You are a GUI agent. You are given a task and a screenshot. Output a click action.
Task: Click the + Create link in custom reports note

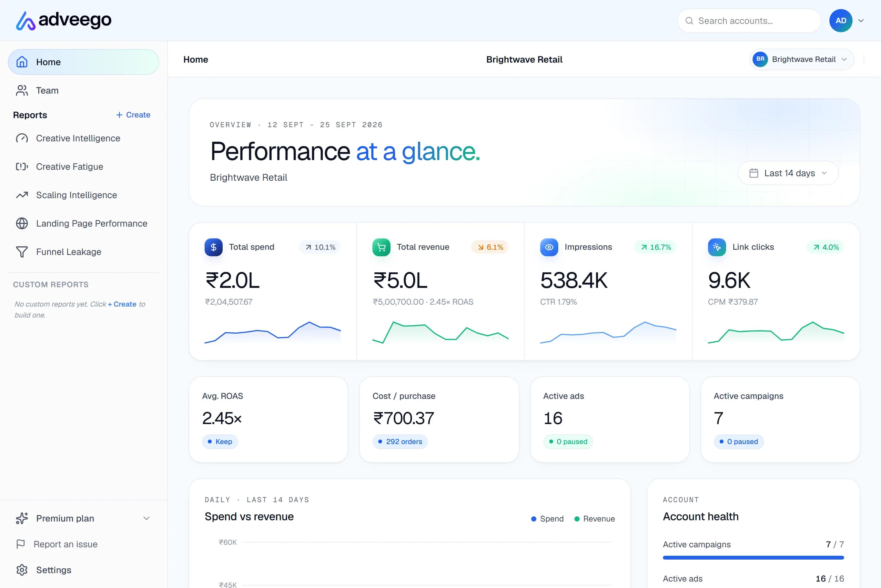pos(122,304)
